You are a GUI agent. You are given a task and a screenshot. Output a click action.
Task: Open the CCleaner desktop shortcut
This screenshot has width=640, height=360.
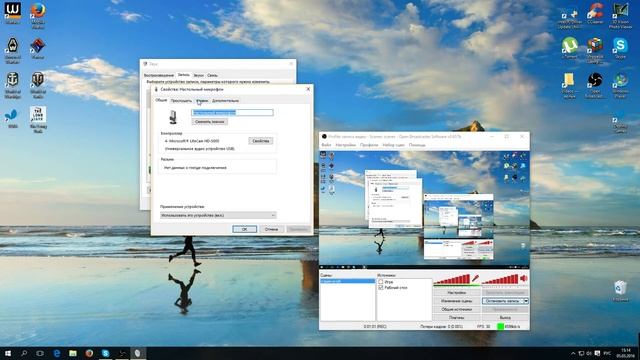point(595,13)
